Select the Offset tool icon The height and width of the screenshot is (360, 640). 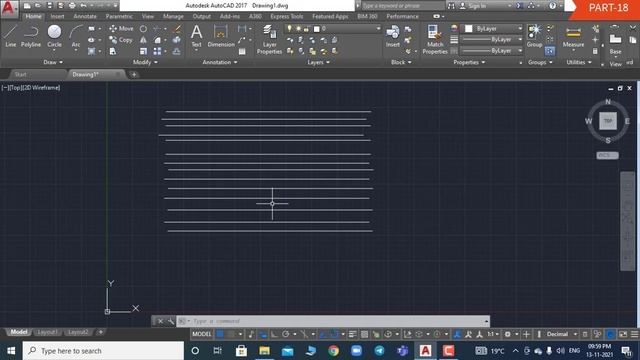click(x=177, y=51)
